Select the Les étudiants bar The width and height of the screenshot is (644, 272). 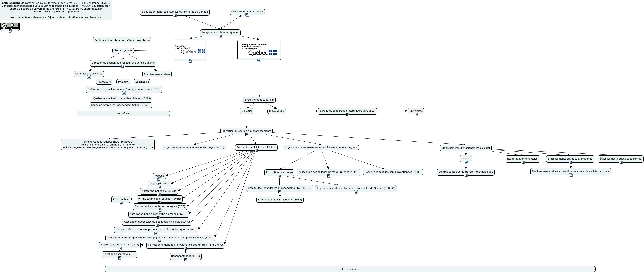tap(350, 269)
